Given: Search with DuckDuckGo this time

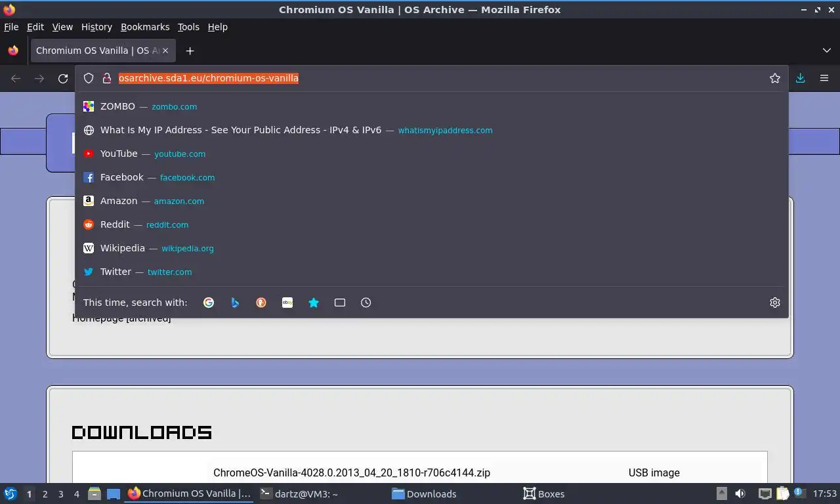Looking at the screenshot, I should [x=261, y=303].
